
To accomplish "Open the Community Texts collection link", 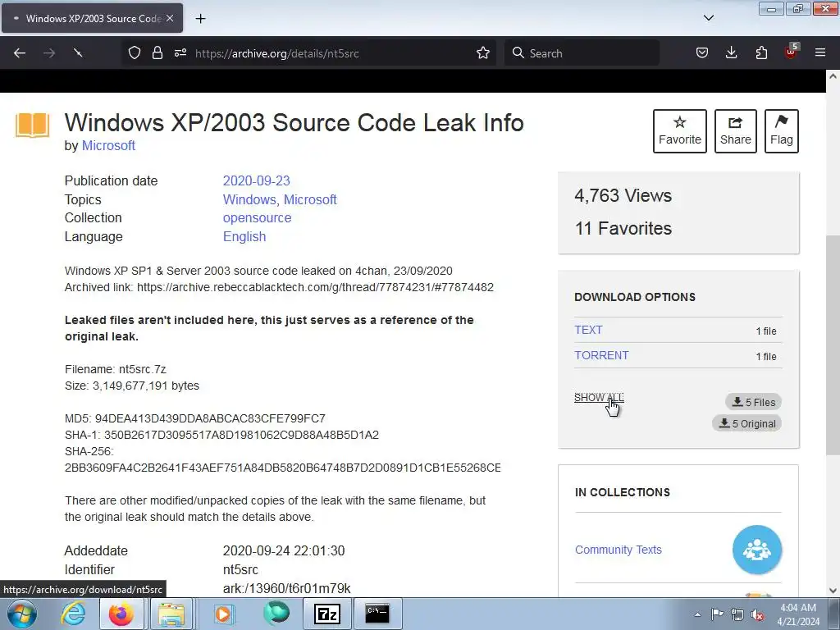I will click(619, 550).
